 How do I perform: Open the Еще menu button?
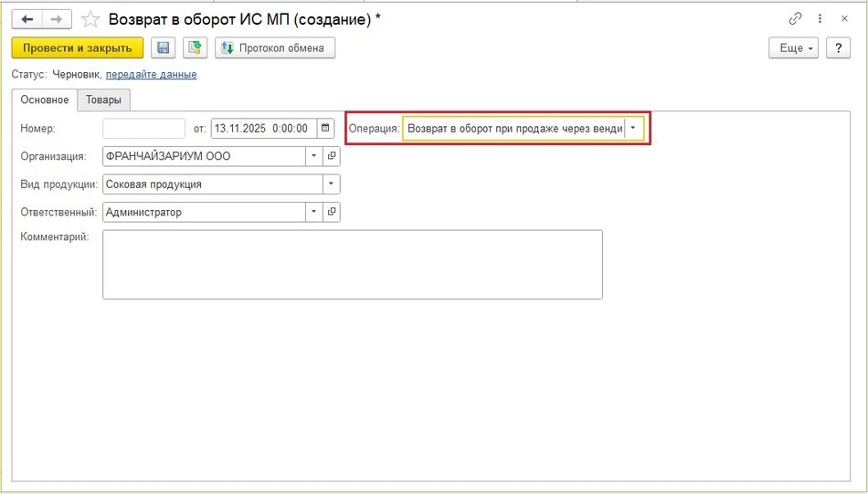[x=794, y=48]
